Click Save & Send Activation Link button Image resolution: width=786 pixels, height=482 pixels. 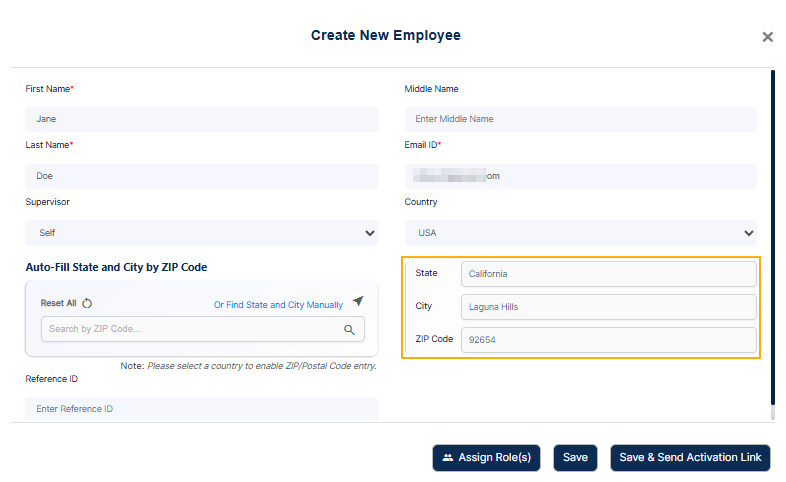pyautogui.click(x=690, y=457)
